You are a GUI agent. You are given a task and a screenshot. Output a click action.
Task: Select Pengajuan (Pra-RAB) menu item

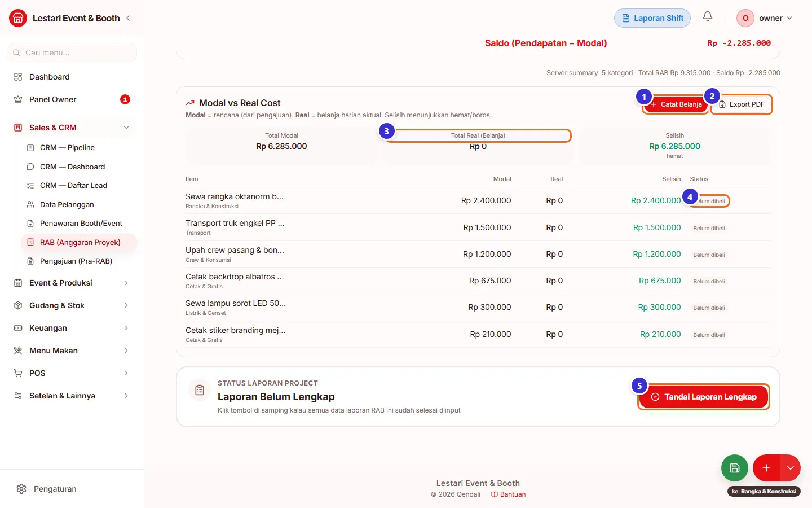(78, 261)
